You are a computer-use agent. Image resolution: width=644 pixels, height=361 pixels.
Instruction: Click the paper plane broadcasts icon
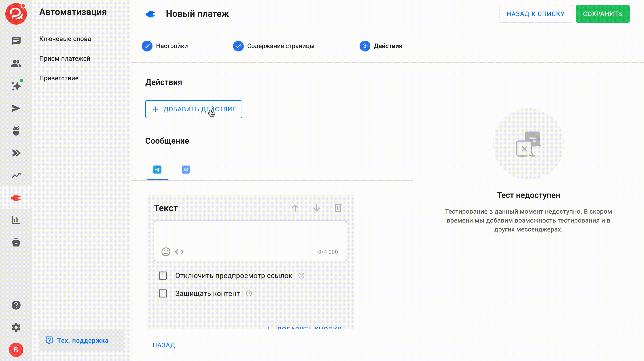click(16, 108)
